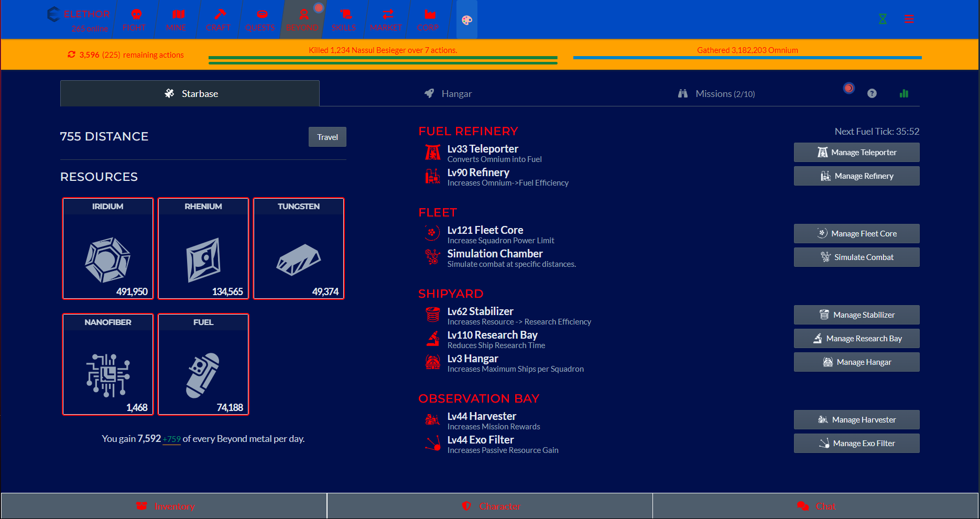Screen dimensions: 980x519
Task: Click the green hourglass icon
Action: coord(883,19)
